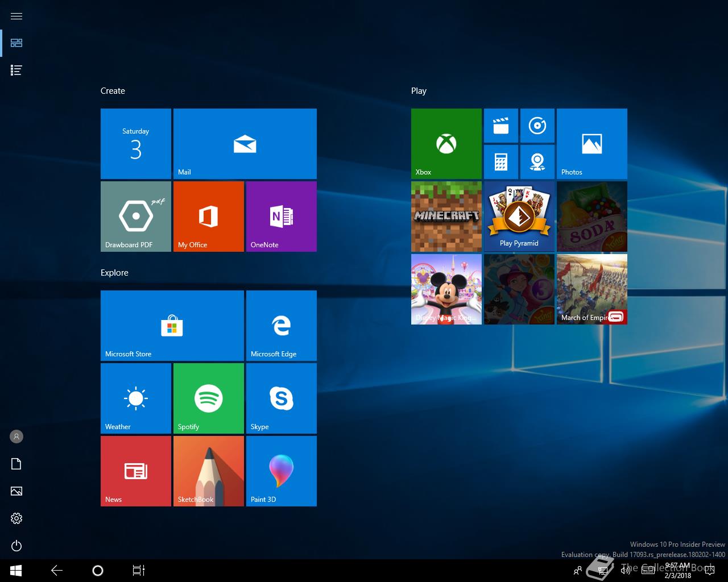
Task: Open the Skype tile
Action: [x=282, y=398]
